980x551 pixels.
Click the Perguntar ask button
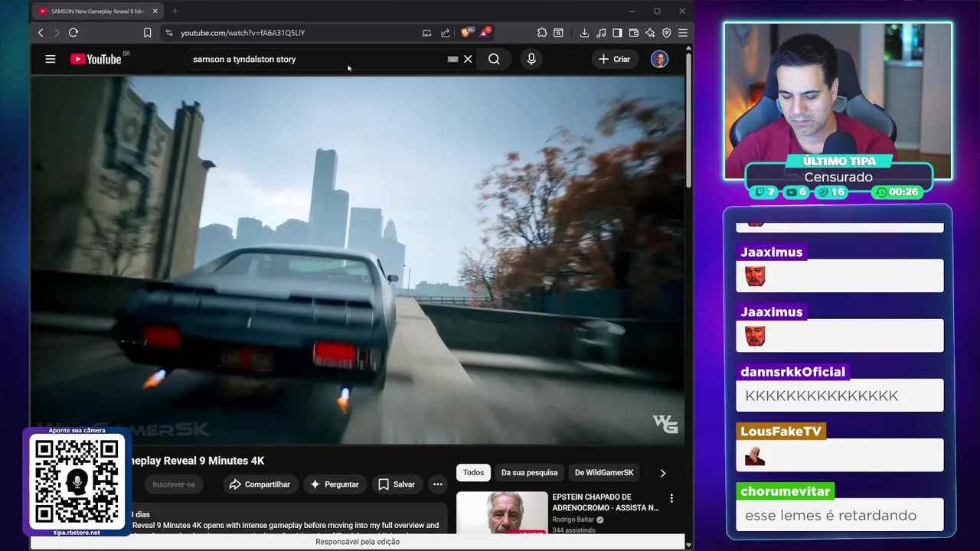click(334, 484)
